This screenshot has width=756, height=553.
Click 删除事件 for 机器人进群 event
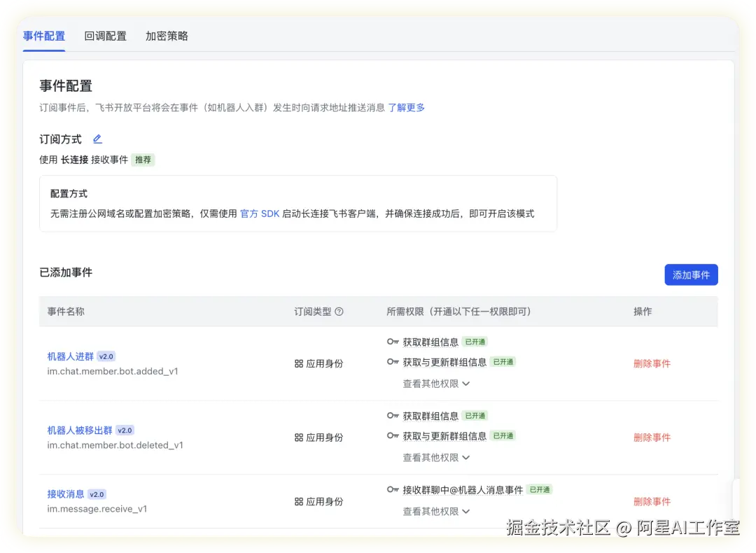[x=652, y=363]
